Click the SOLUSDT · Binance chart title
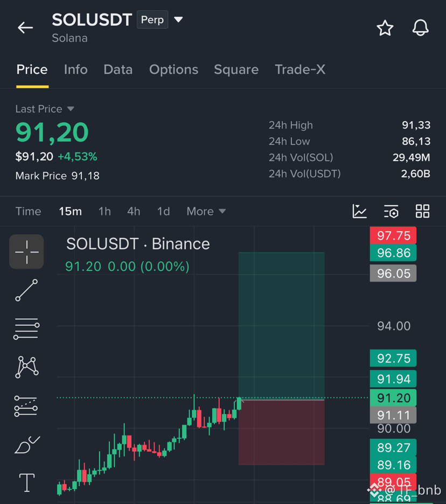This screenshot has height=504, width=446. [x=138, y=244]
